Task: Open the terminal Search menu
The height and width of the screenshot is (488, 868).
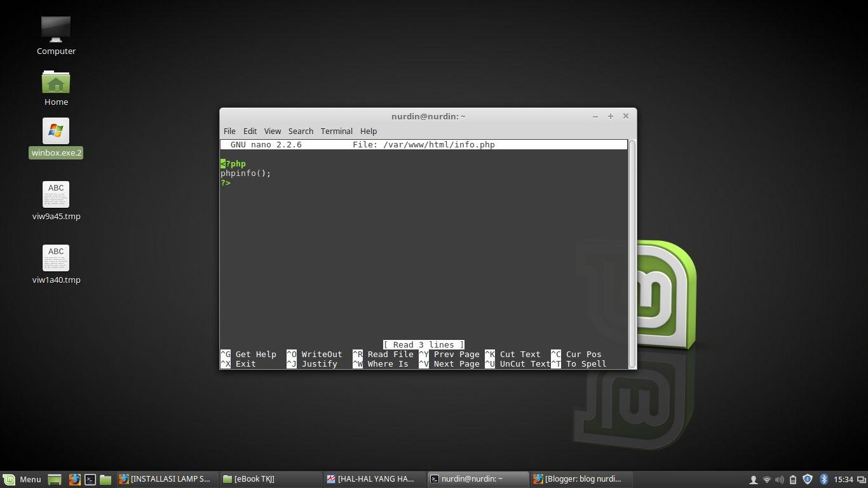Action: click(x=301, y=131)
